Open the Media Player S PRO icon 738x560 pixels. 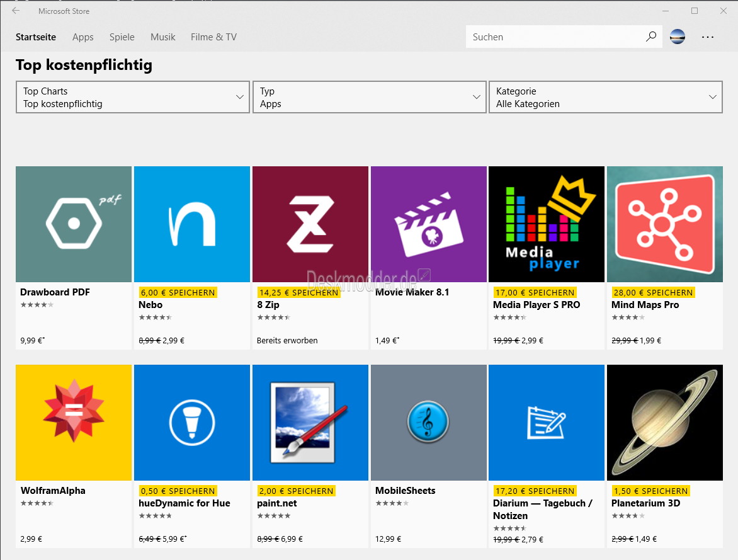point(547,224)
